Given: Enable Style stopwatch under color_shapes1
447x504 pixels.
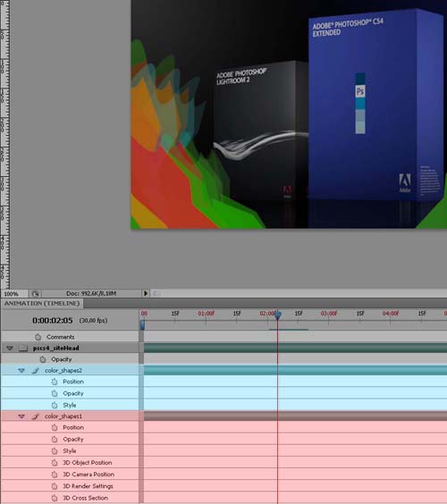Looking at the screenshot, I should tap(55, 450).
